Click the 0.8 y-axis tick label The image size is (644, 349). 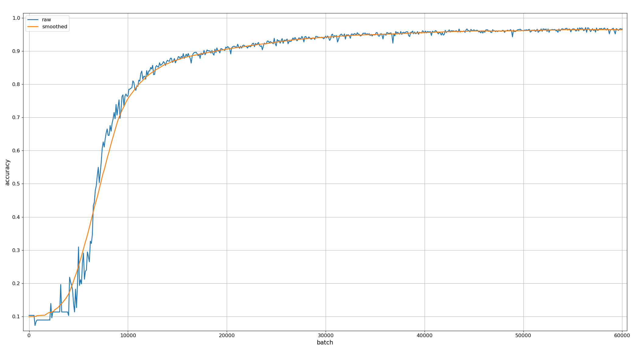coord(16,84)
